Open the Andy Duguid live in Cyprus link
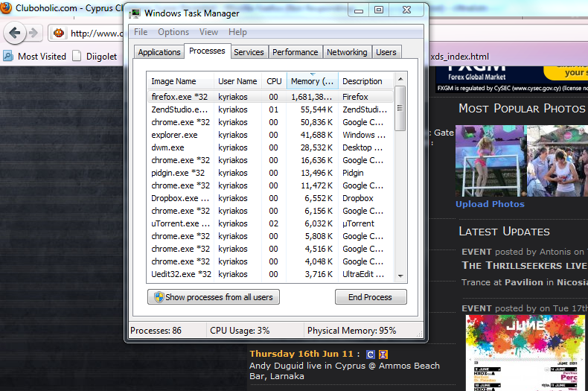Image resolution: width=588 pixels, height=391 pixels. 345,371
